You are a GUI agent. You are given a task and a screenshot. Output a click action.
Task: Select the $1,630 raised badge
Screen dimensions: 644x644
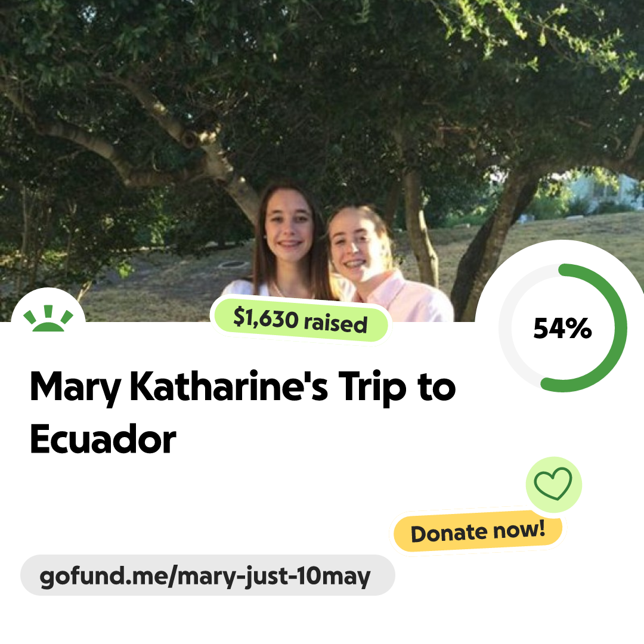pos(301,320)
